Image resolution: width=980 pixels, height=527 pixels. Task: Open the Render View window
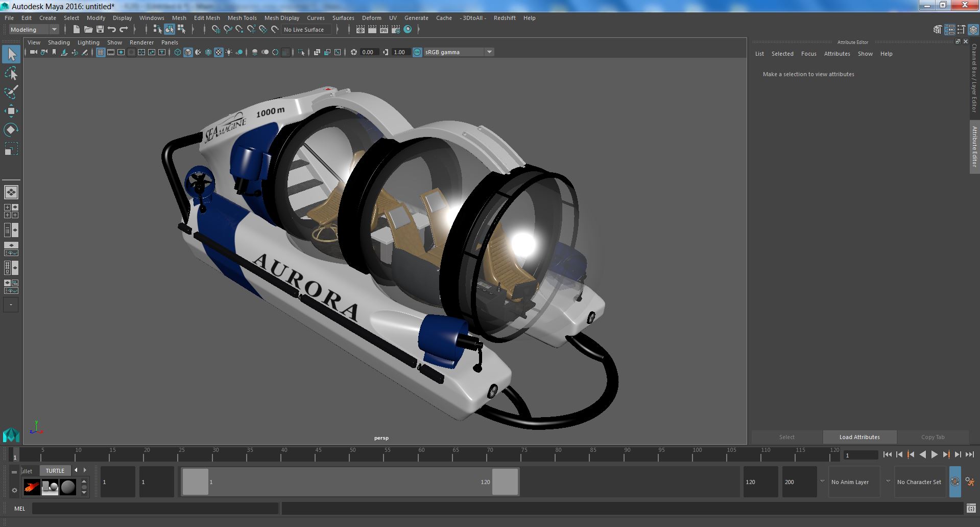click(361, 30)
